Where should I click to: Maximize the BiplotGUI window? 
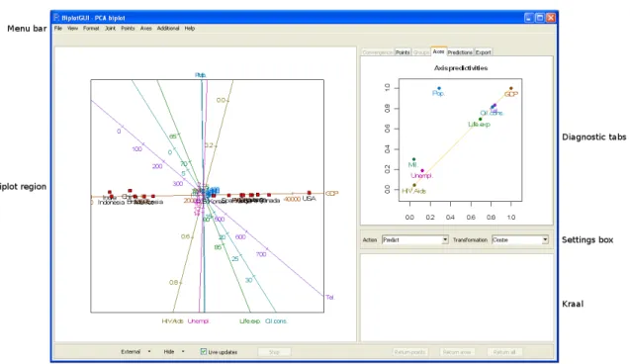pos(540,18)
